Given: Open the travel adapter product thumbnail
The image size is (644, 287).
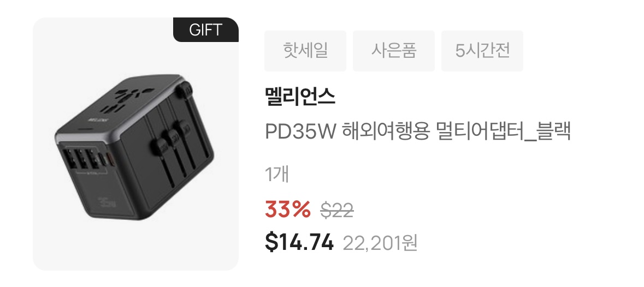Looking at the screenshot, I should click(x=135, y=144).
